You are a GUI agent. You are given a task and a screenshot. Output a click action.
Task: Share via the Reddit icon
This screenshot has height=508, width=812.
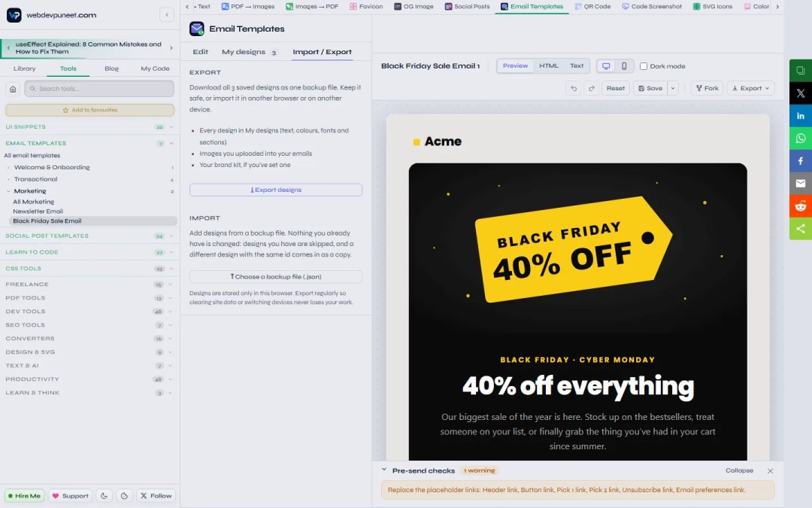tap(801, 205)
